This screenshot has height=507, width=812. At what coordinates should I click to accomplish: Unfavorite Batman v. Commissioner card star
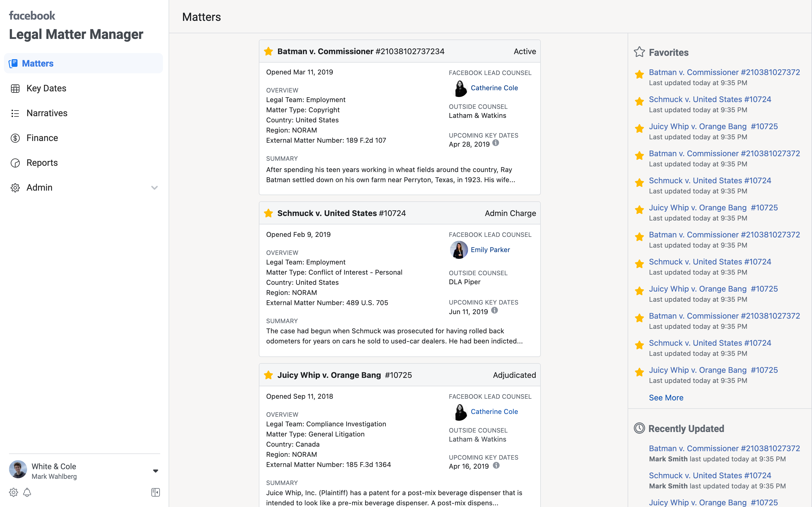pos(268,51)
